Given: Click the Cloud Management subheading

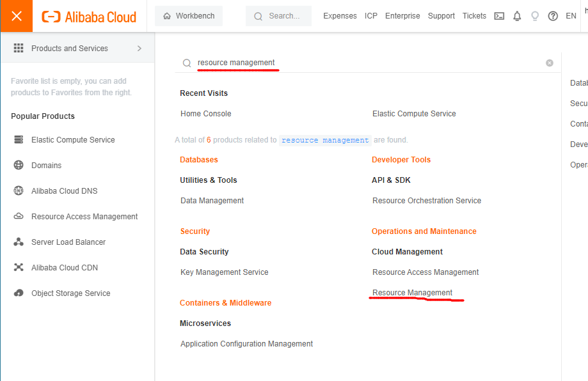Looking at the screenshot, I should click(x=407, y=252).
